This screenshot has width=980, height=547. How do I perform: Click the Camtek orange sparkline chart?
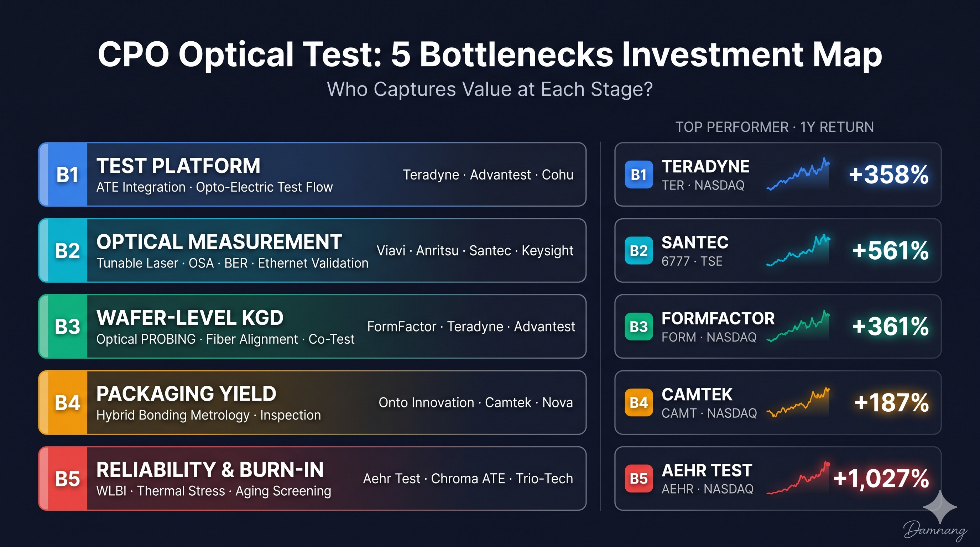click(x=798, y=402)
